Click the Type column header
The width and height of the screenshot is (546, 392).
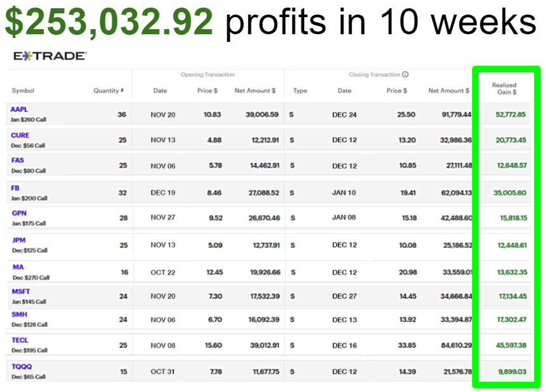click(x=300, y=91)
